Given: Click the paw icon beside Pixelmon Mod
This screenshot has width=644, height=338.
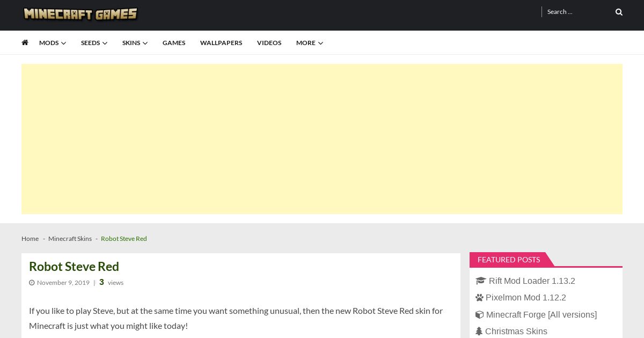Looking at the screenshot, I should tap(479, 298).
